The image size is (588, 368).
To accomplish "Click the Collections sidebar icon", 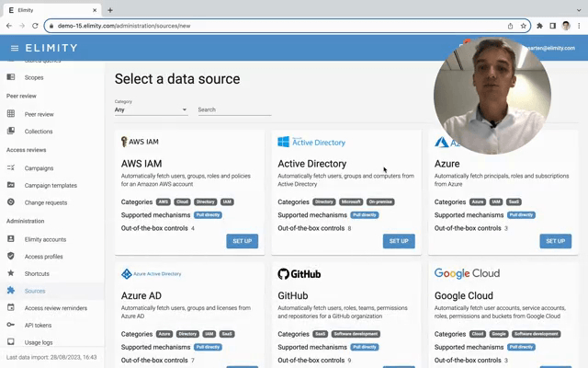I will 11,131.
